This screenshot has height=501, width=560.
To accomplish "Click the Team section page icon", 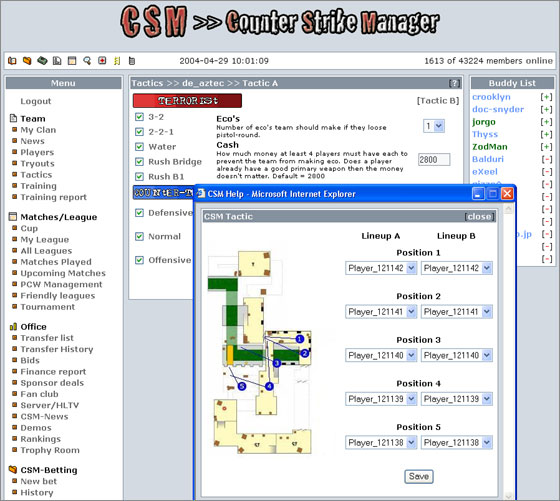I will click(13, 118).
